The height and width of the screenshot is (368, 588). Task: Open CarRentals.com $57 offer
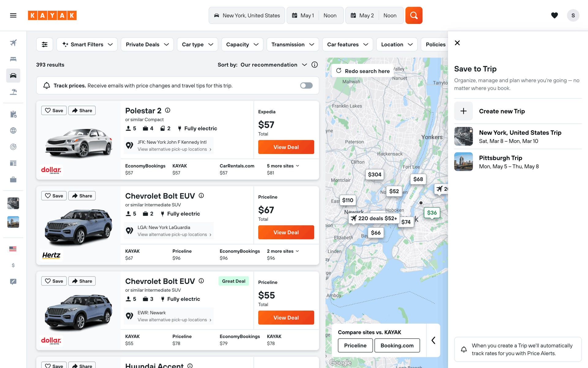click(x=237, y=169)
